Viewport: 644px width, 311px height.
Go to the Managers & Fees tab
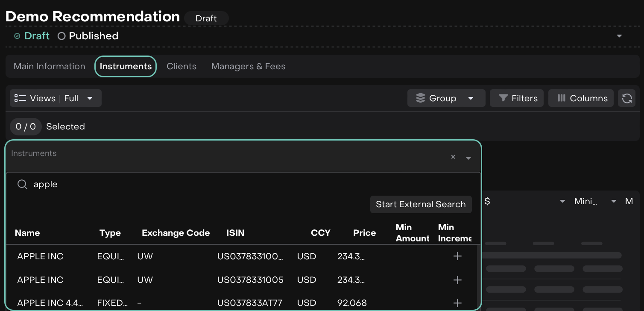(248, 66)
